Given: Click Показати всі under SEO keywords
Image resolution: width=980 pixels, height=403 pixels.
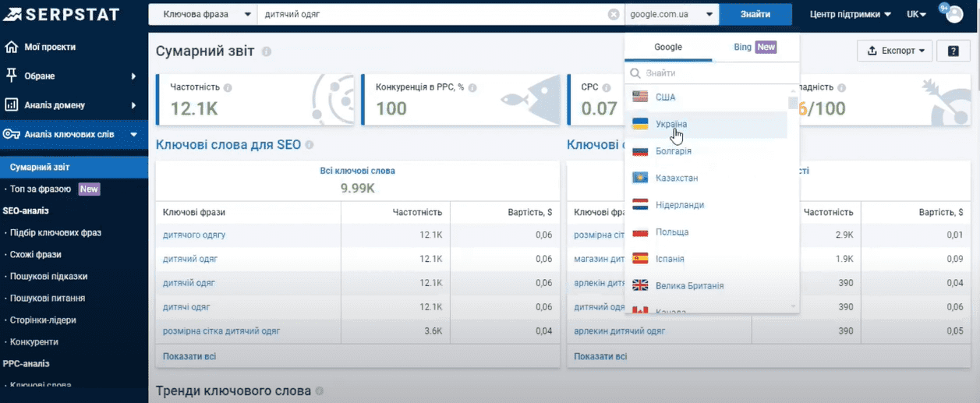Looking at the screenshot, I should click(x=189, y=356).
